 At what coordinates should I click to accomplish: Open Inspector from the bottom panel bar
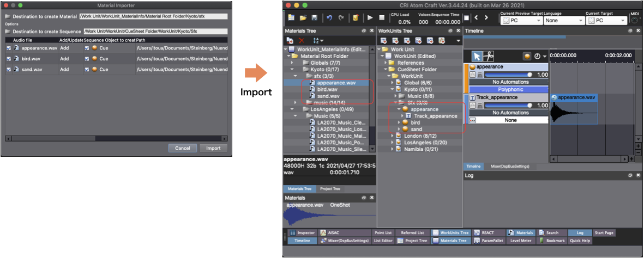coord(302,233)
